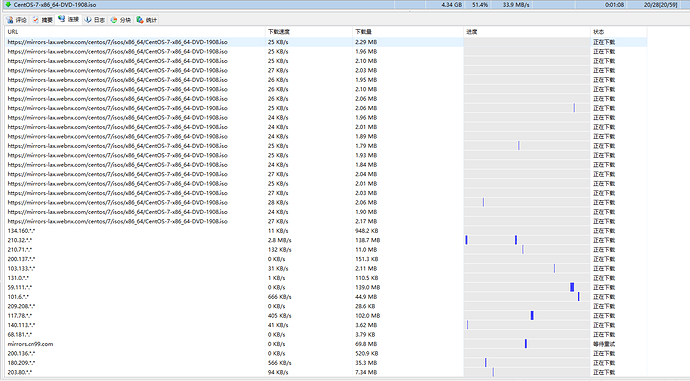Select the peer row 117.78.*.*
The width and height of the screenshot is (690, 381).
pos(326,315)
